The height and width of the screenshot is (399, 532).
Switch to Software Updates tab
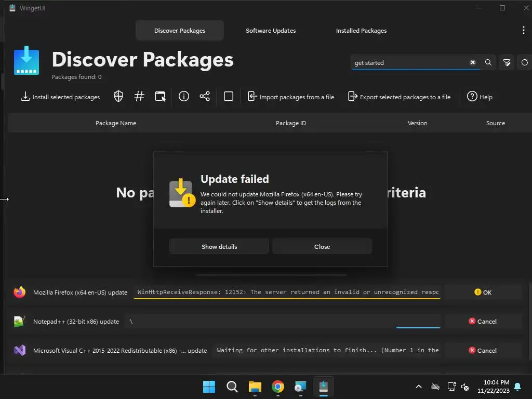270,31
